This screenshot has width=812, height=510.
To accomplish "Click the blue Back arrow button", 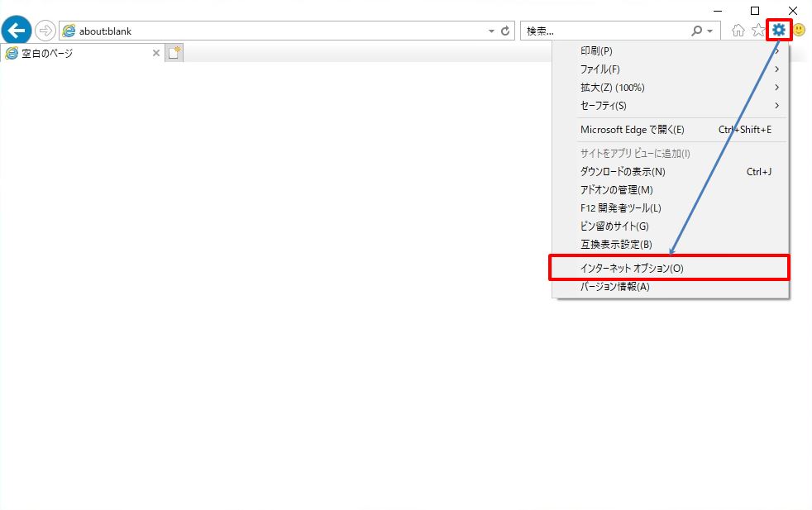I will pyautogui.click(x=16, y=31).
